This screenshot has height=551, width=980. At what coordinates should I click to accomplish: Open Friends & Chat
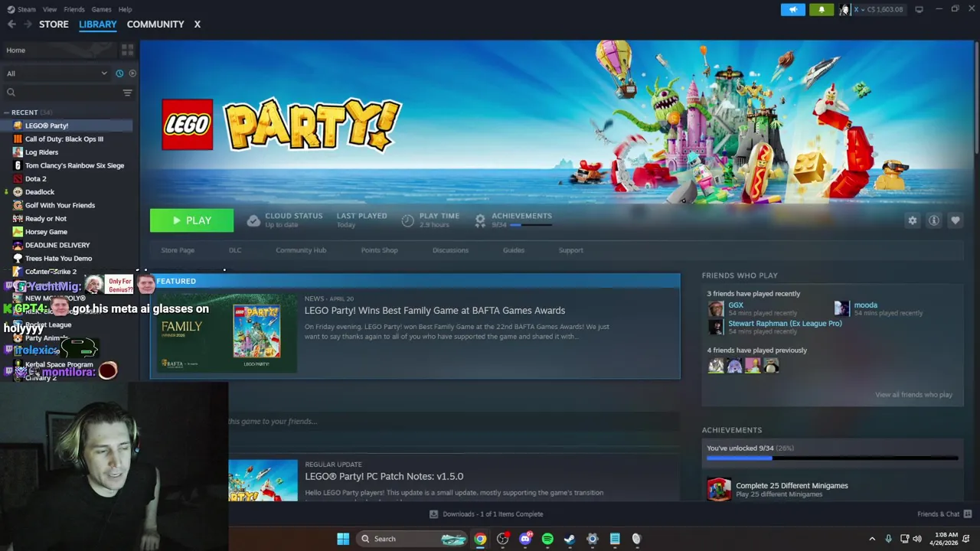coord(944,514)
